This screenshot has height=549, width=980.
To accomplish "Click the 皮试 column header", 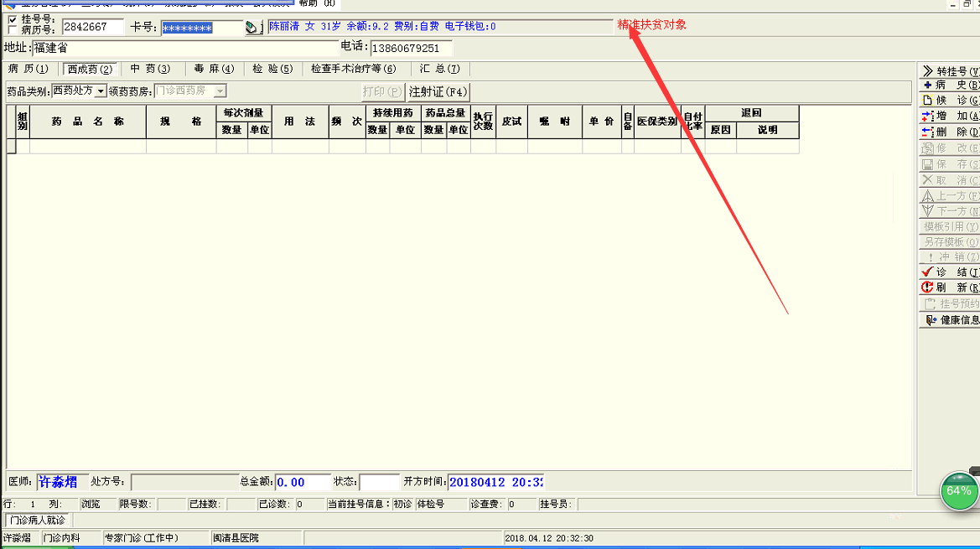I will tap(511, 122).
